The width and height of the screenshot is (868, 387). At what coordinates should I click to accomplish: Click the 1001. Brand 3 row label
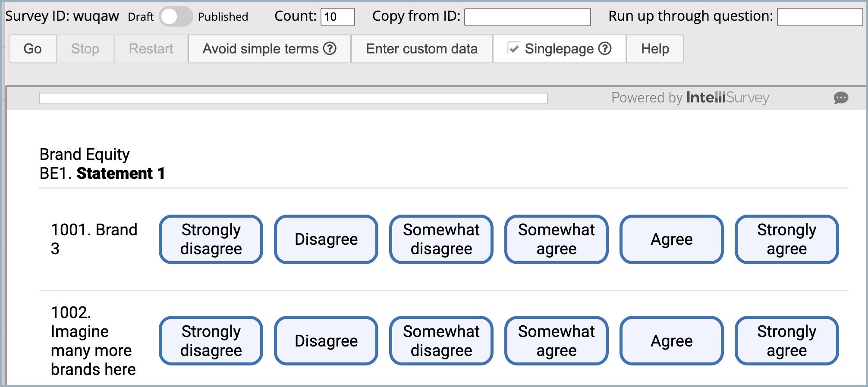point(94,239)
